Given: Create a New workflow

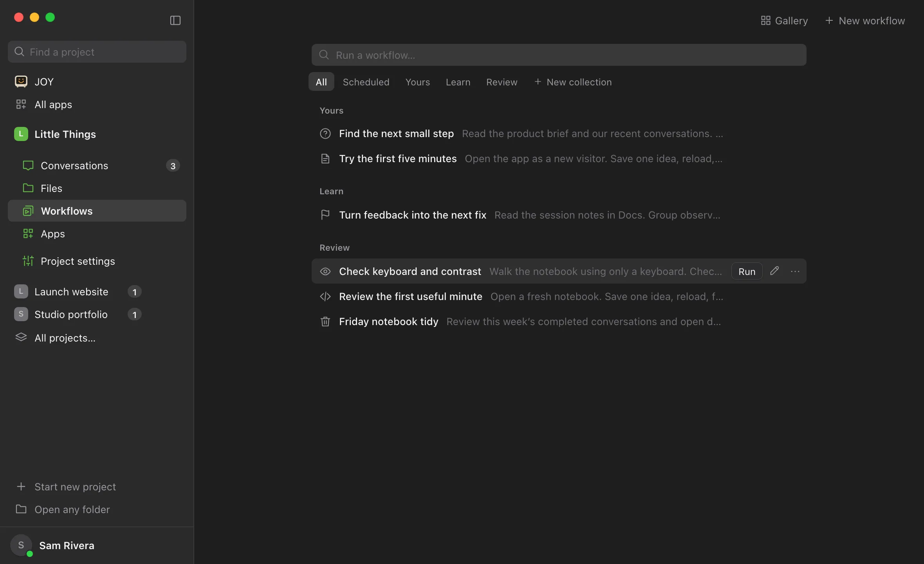Looking at the screenshot, I should coord(865,20).
